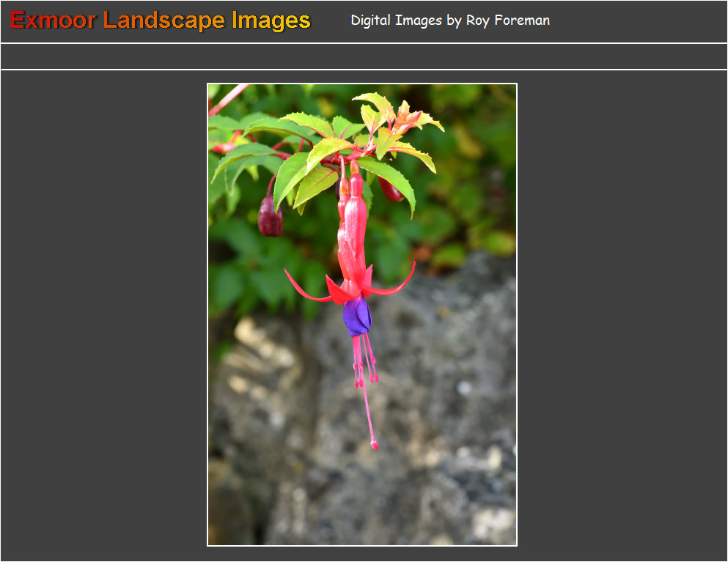Click the Digital Images by Roy Foreman text
The height and width of the screenshot is (562, 728).
[x=449, y=21]
